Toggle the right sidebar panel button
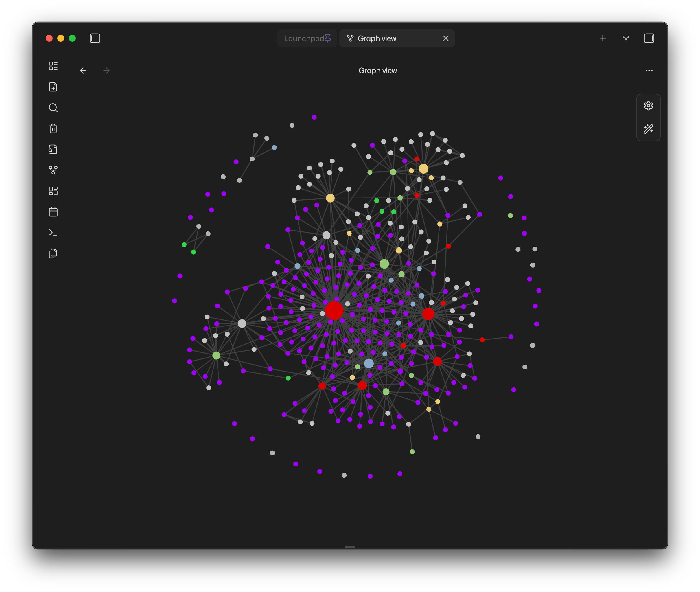700x592 pixels. click(649, 38)
